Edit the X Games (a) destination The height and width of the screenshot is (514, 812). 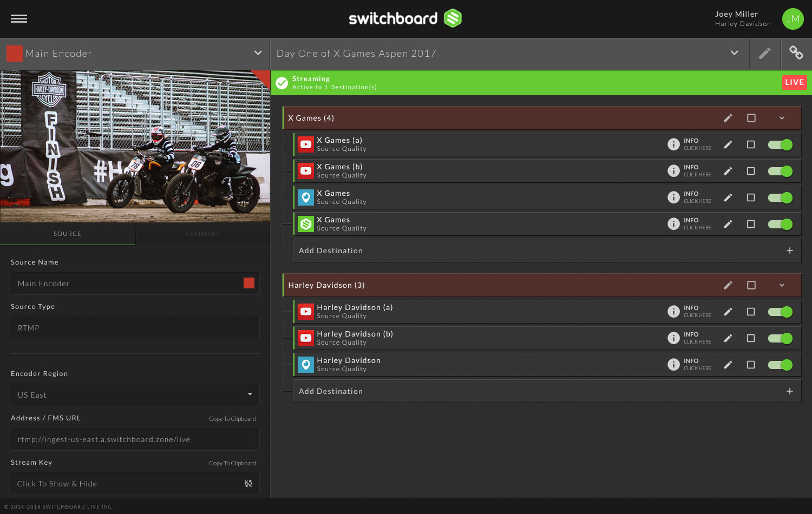[728, 144]
